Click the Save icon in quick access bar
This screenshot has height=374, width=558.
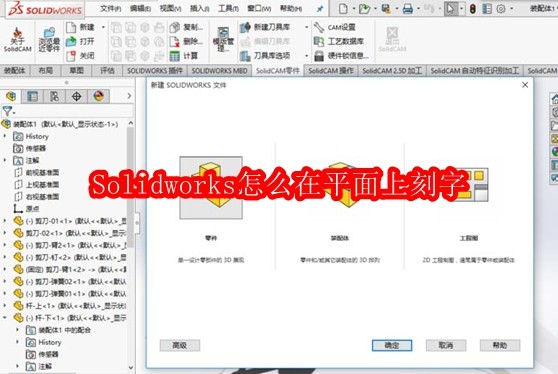[386, 9]
